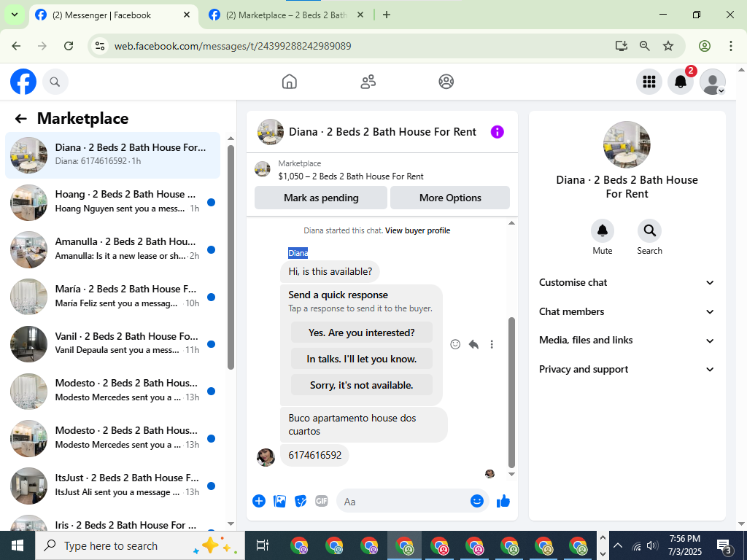This screenshot has width=747, height=560.
Task: Open Facebook search magnifier
Action: point(55,82)
